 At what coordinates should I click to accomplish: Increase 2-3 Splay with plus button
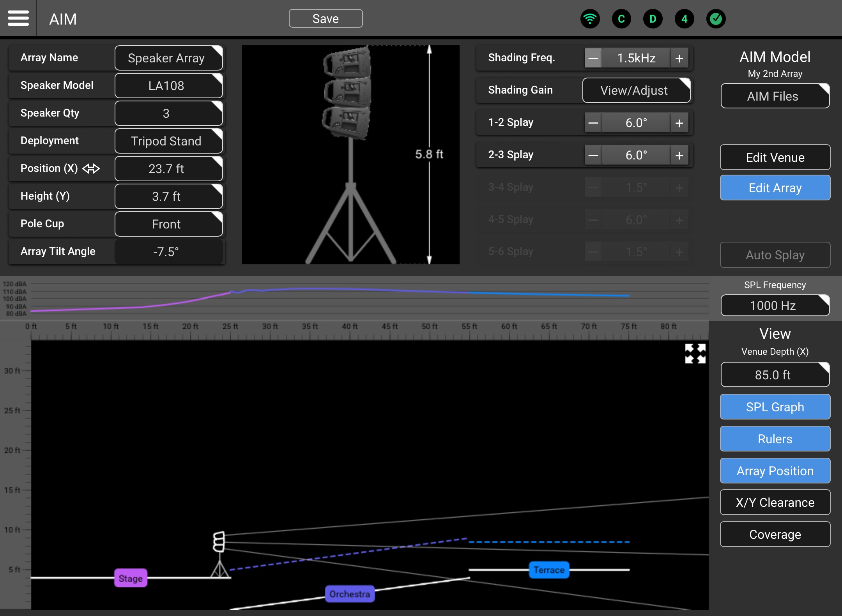click(679, 156)
